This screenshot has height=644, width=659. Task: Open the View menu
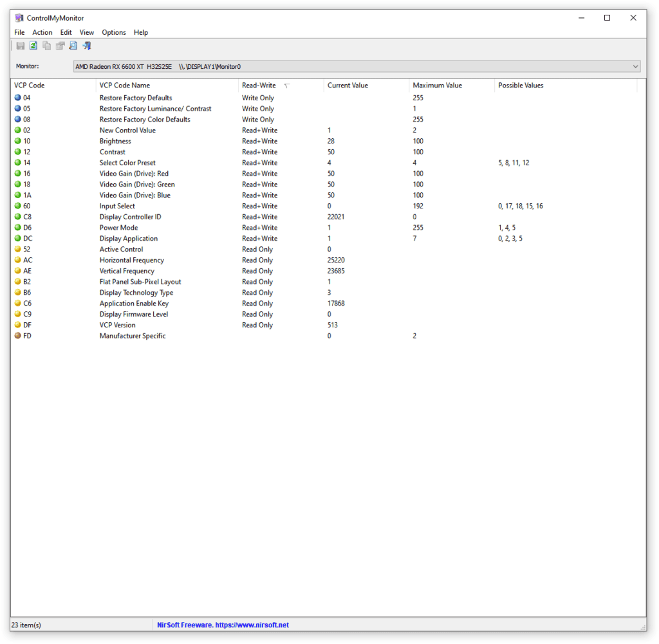point(87,32)
